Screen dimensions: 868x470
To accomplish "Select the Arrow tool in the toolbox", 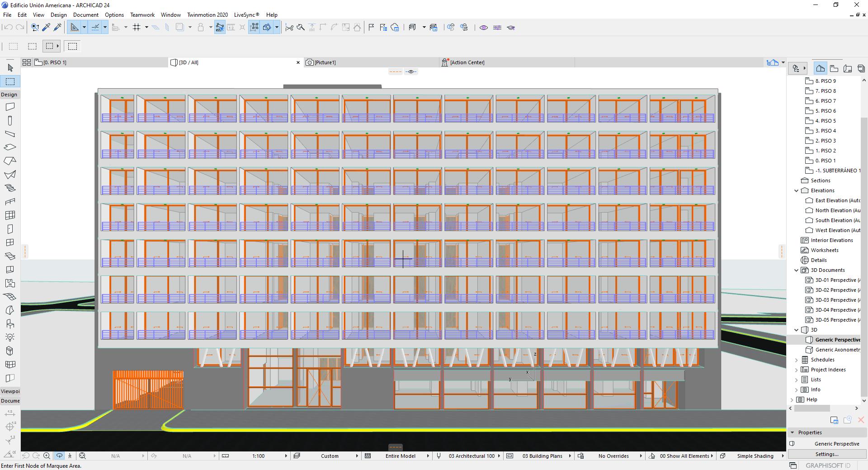I will (x=10, y=68).
